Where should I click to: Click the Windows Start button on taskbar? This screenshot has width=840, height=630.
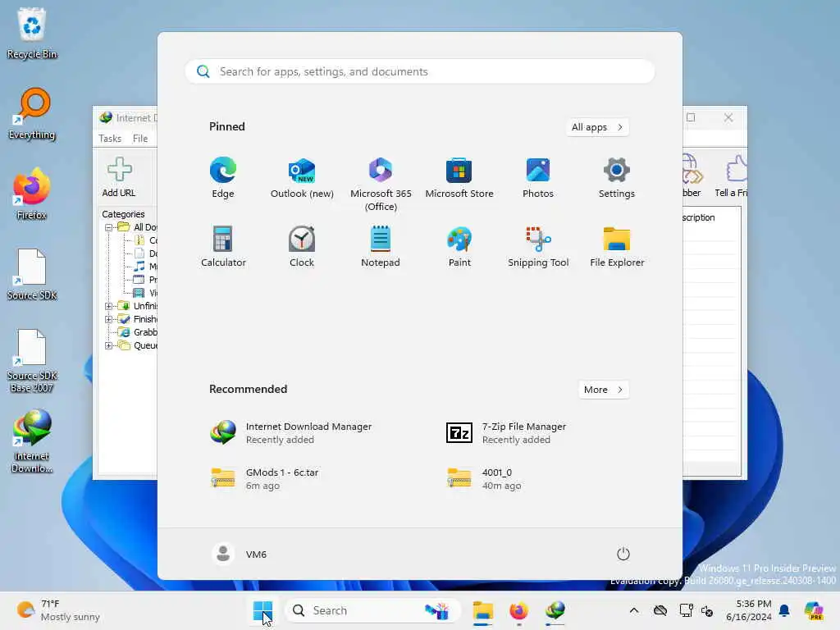coord(262,610)
